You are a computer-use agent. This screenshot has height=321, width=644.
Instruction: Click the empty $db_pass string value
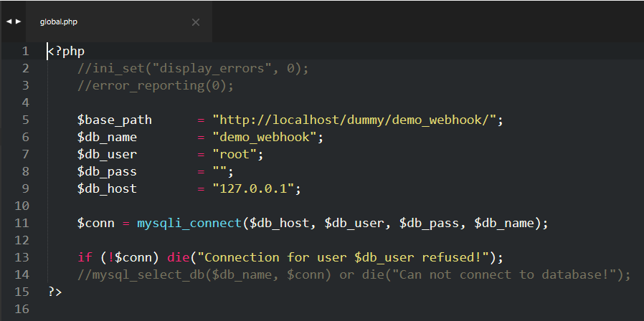click(219, 172)
